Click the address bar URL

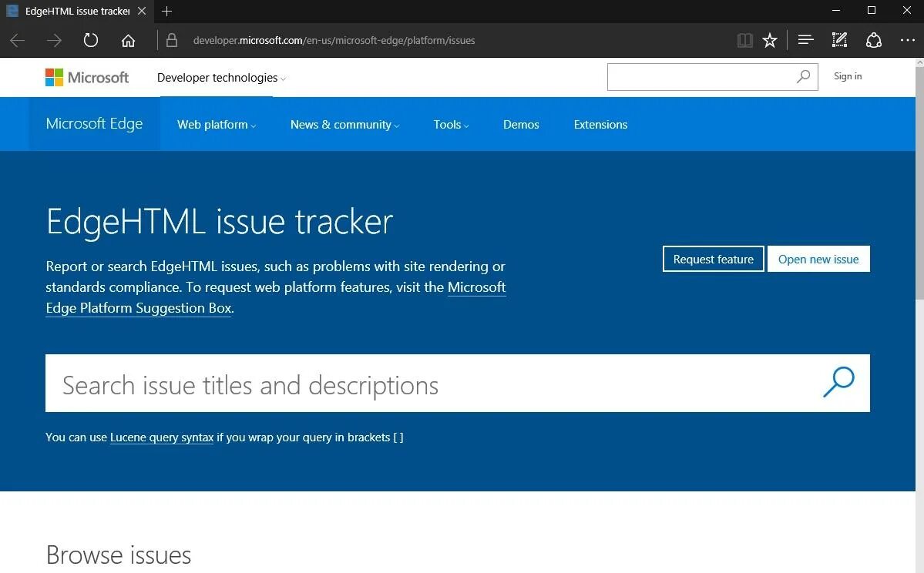tap(334, 41)
